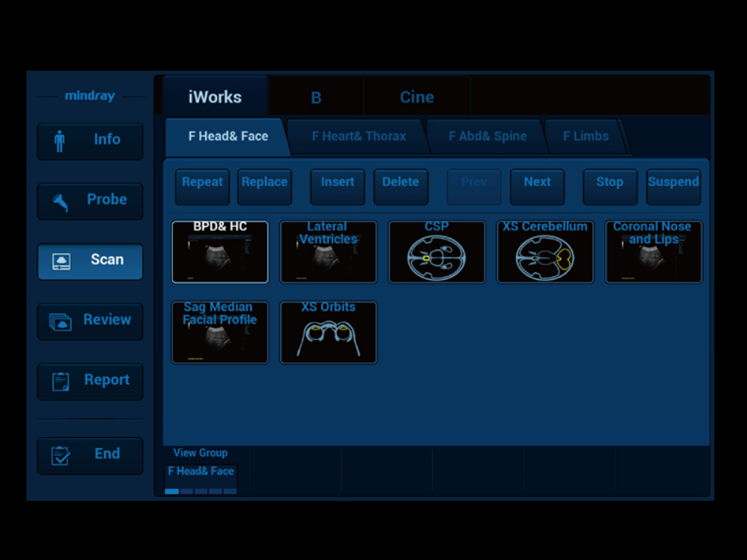
Task: Open the Report section
Action: coord(90,381)
